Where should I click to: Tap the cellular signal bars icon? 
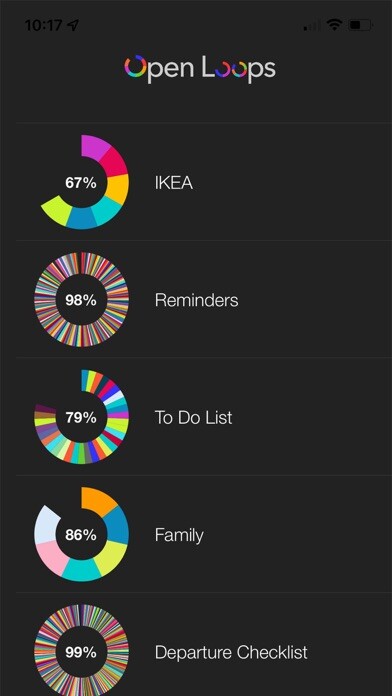click(312, 26)
